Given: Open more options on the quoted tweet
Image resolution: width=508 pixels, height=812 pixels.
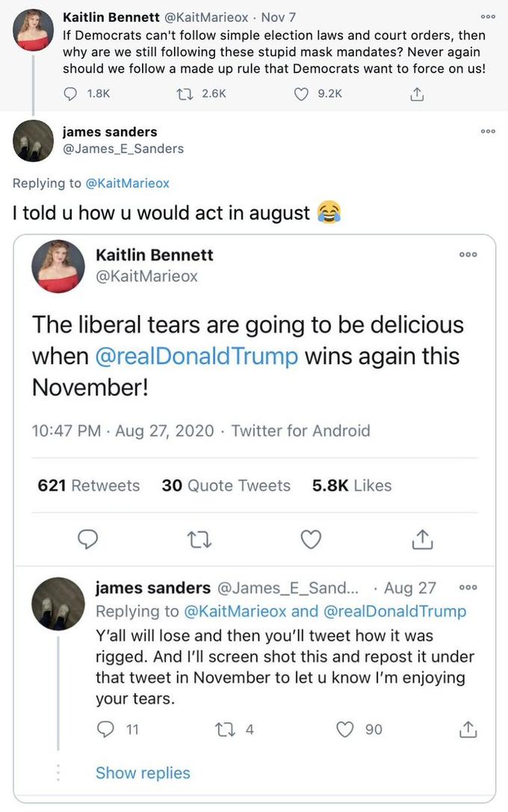Looking at the screenshot, I should [x=468, y=254].
